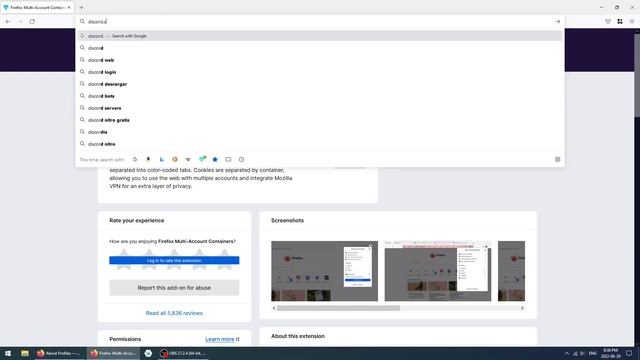Click the hexagon app icon in taskbar
Viewport: 640px width, 360px height.
(148, 353)
